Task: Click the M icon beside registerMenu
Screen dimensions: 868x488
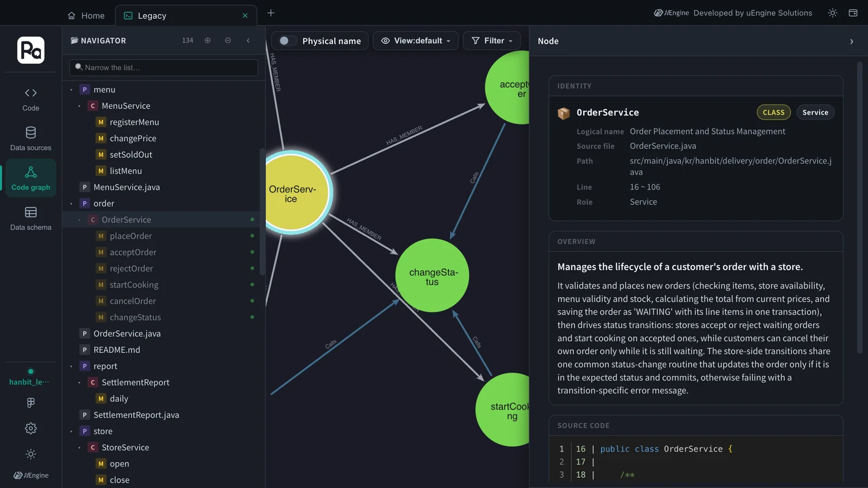Action: coord(101,122)
